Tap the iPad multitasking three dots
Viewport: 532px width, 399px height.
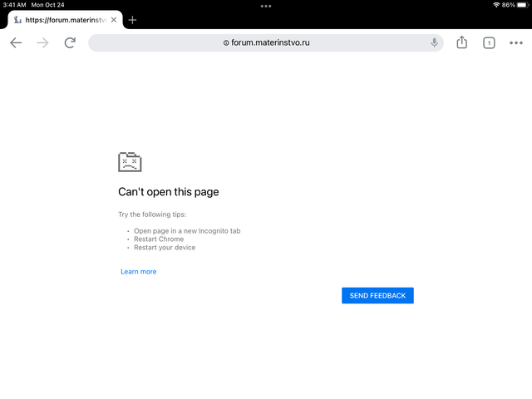(x=266, y=6)
